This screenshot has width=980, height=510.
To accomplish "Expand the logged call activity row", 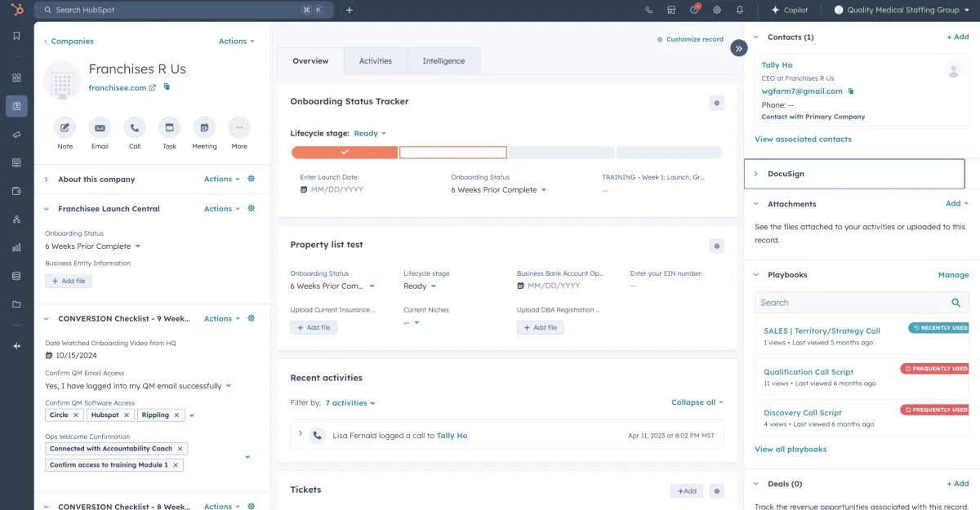I will pyautogui.click(x=301, y=433).
